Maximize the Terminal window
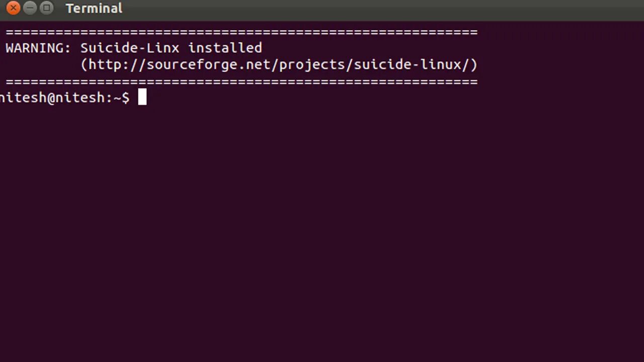This screenshot has height=362, width=644. coord(46,8)
